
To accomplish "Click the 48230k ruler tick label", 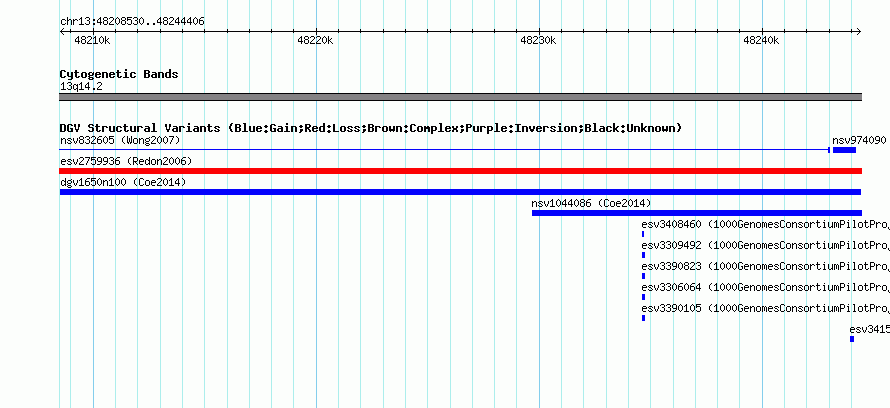I will [538, 41].
